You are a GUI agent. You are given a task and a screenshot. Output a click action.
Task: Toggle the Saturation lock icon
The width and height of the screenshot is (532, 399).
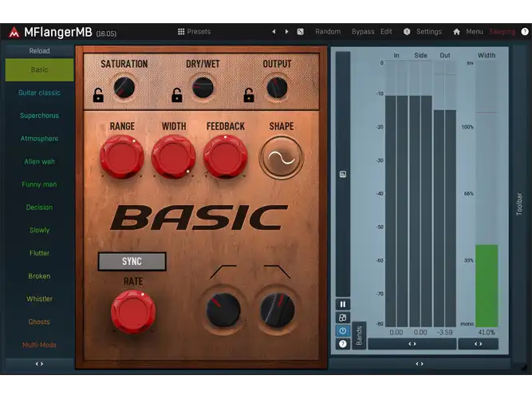98,96
